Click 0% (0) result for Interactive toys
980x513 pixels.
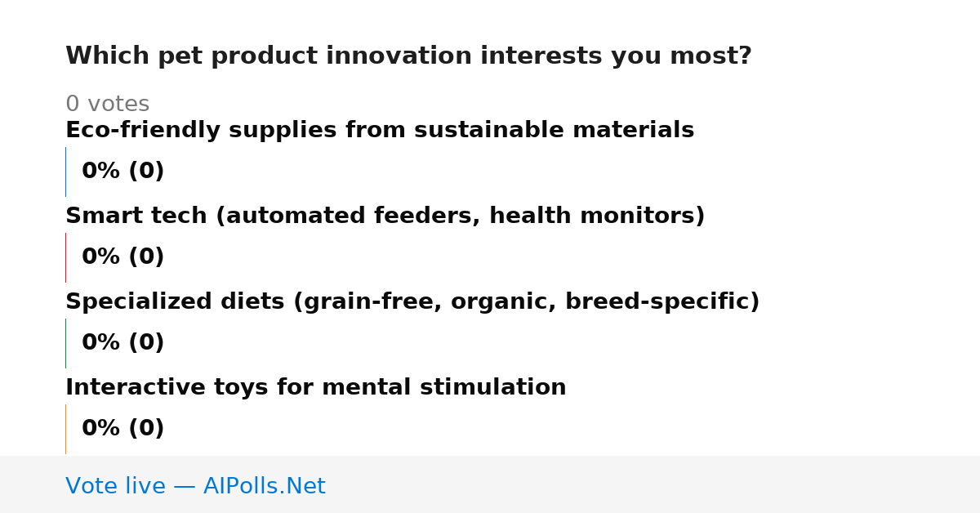click(123, 429)
